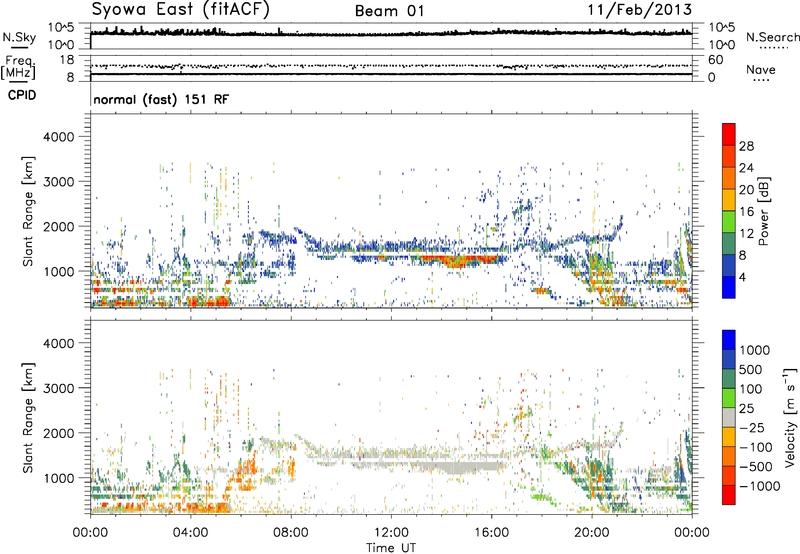Click the 'Nave' legend label
The image size is (800, 554).
[x=761, y=69]
